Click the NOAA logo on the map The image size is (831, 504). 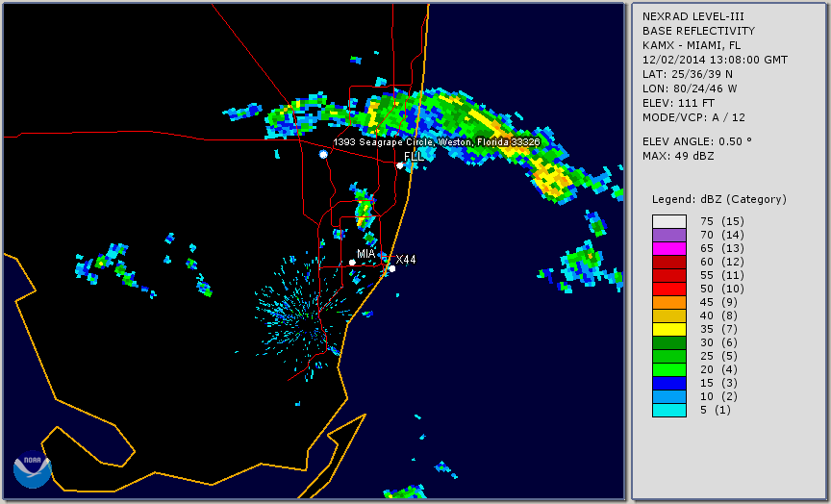click(x=33, y=469)
